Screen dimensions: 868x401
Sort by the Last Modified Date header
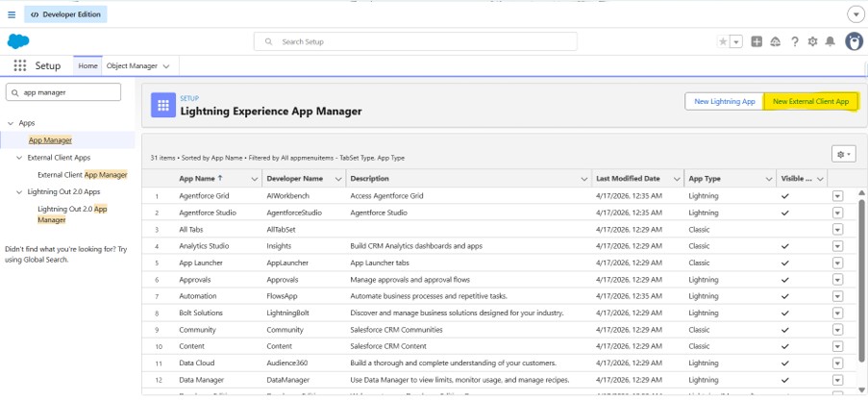point(628,178)
